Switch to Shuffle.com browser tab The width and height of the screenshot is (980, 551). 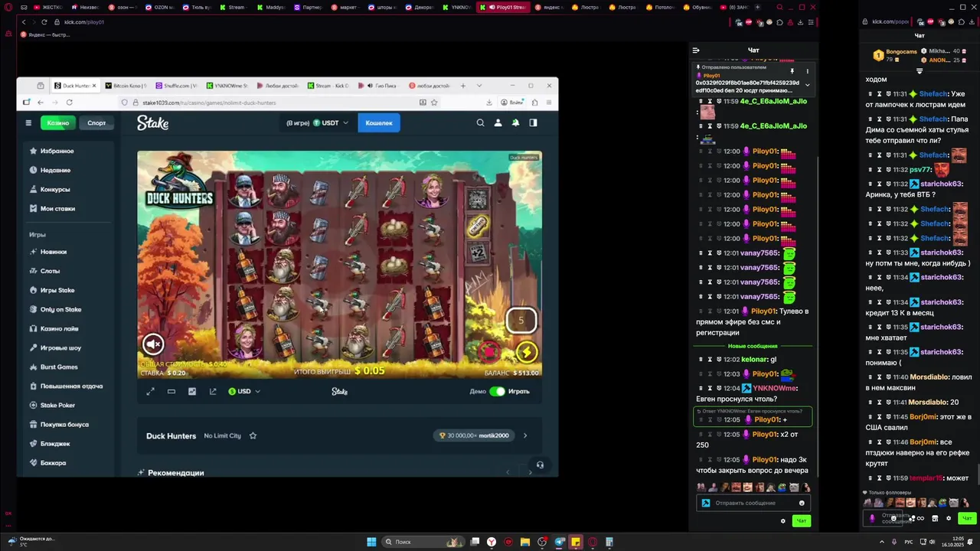[177, 86]
